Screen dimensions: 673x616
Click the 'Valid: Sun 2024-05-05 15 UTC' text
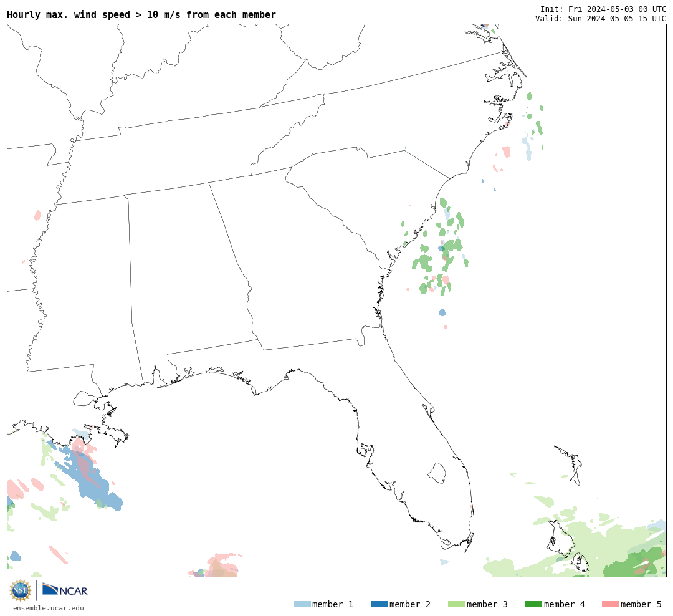click(601, 19)
